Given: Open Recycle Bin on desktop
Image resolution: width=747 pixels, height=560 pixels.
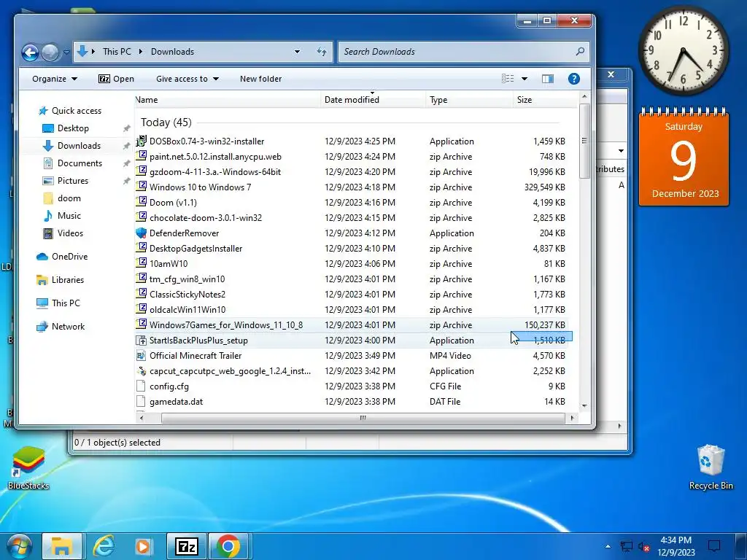Looking at the screenshot, I should click(x=711, y=467).
